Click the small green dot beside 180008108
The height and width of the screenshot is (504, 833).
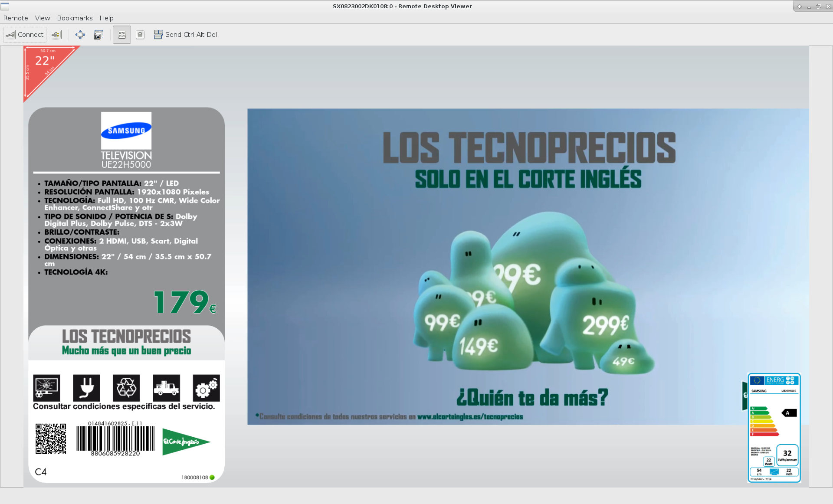[x=212, y=478]
